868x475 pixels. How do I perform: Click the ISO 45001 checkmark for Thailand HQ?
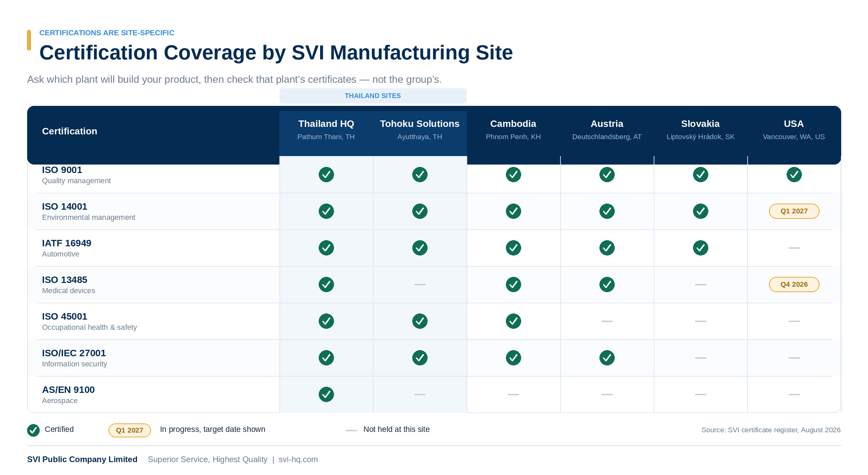point(326,321)
